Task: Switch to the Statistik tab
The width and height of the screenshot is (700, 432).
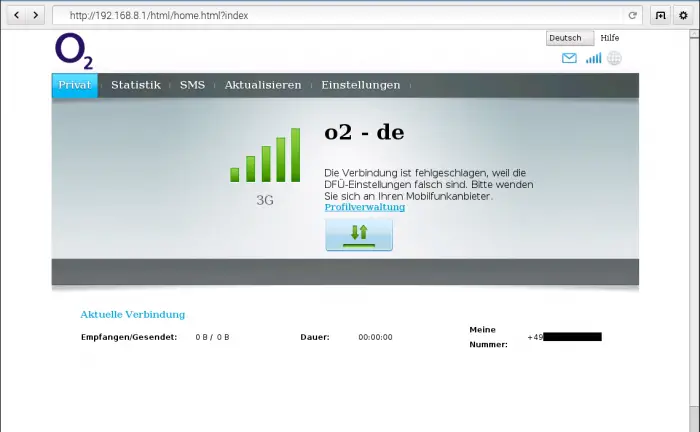Action: point(136,85)
